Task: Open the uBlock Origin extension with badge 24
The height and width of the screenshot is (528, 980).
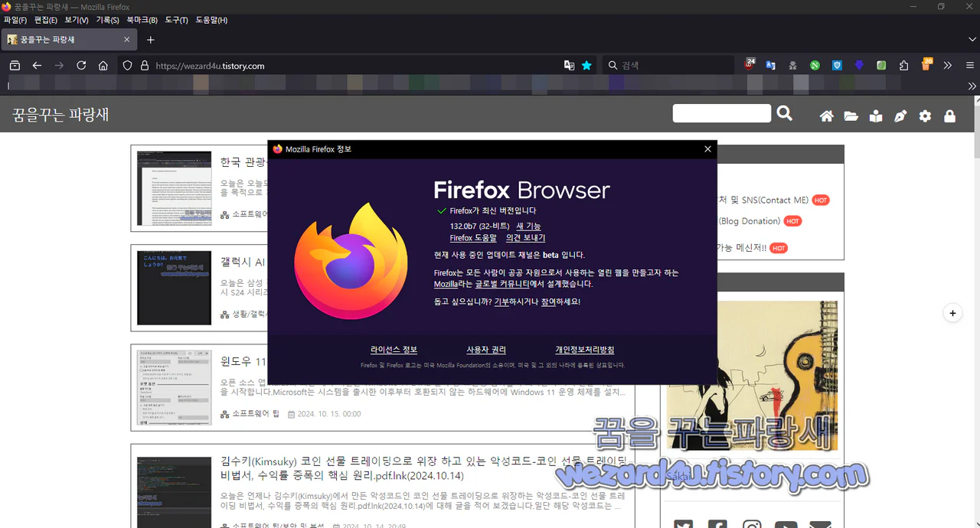Action: pyautogui.click(x=750, y=65)
